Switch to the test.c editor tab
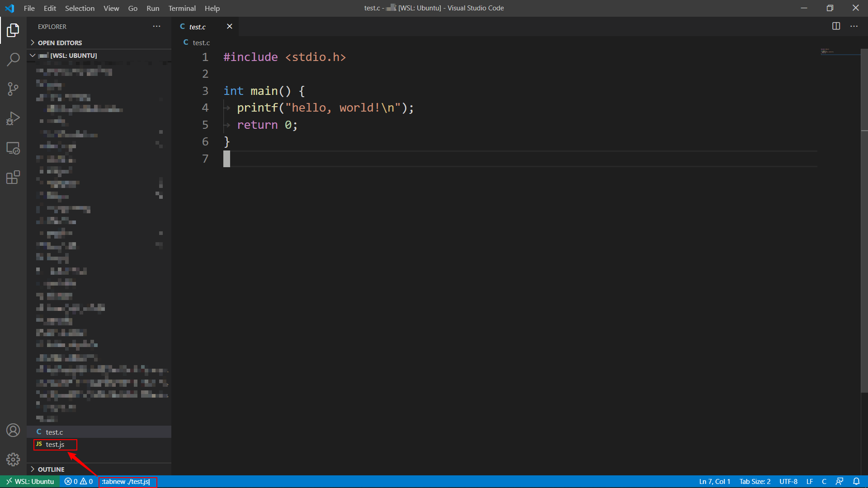Image resolution: width=868 pixels, height=488 pixels. (x=198, y=26)
